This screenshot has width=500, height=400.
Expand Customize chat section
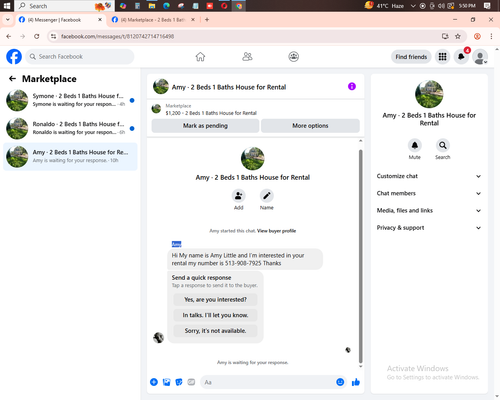pos(429,176)
